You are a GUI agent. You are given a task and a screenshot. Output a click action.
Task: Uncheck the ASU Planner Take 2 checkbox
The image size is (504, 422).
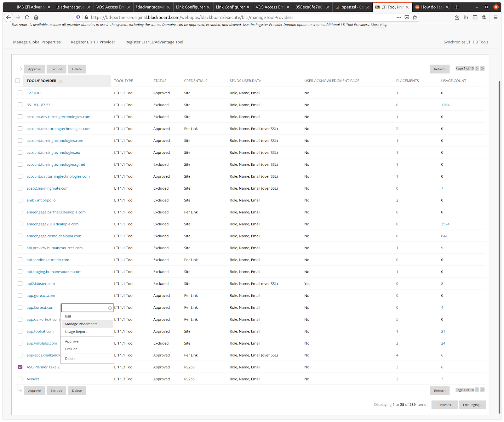(20, 367)
